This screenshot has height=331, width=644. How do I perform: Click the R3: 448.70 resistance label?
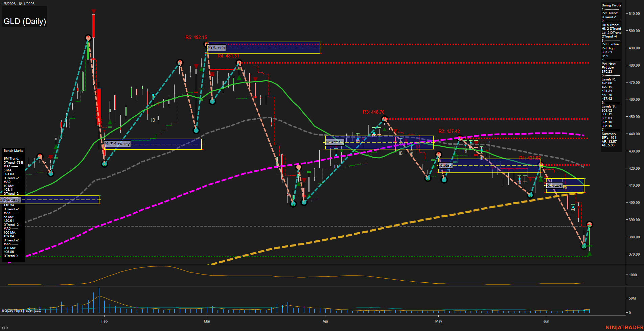[x=373, y=112]
